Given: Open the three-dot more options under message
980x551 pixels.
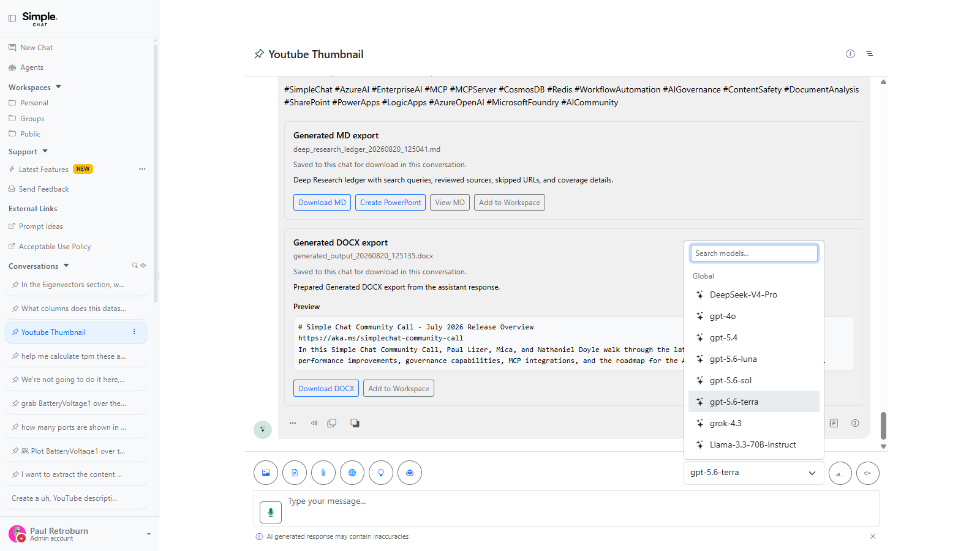Looking at the screenshot, I should [293, 423].
